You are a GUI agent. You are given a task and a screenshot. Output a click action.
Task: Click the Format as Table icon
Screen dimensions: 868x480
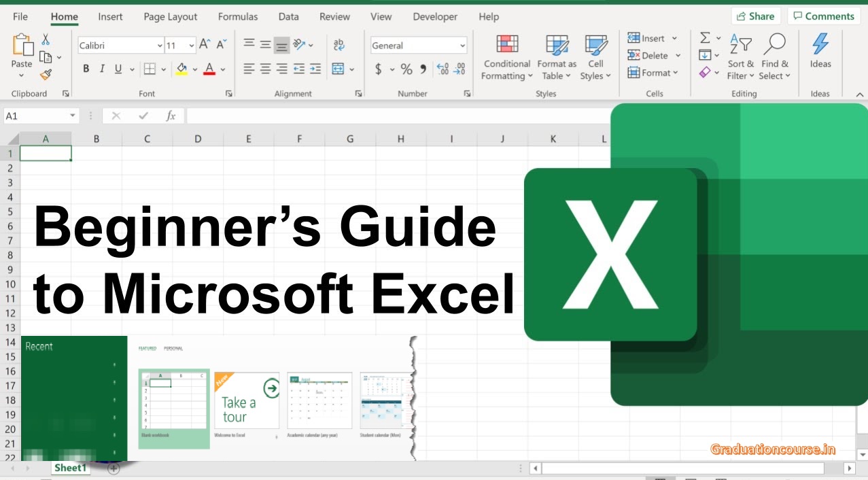(557, 45)
